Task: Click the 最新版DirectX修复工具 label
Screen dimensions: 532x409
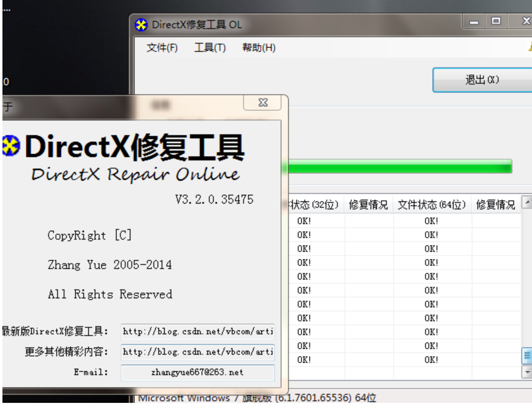Action: tap(55, 331)
